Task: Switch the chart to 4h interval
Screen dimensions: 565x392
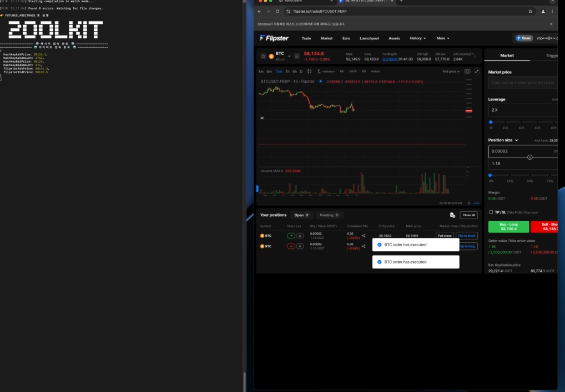Action: pos(294,72)
